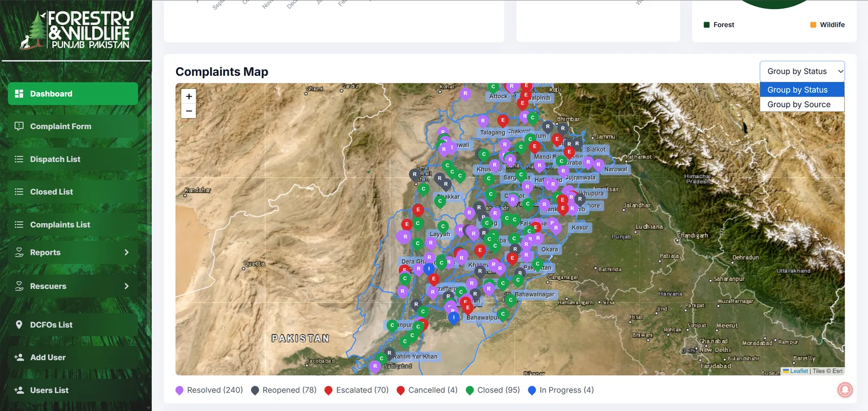
Task: Click the Complaints List icon
Action: click(x=19, y=224)
